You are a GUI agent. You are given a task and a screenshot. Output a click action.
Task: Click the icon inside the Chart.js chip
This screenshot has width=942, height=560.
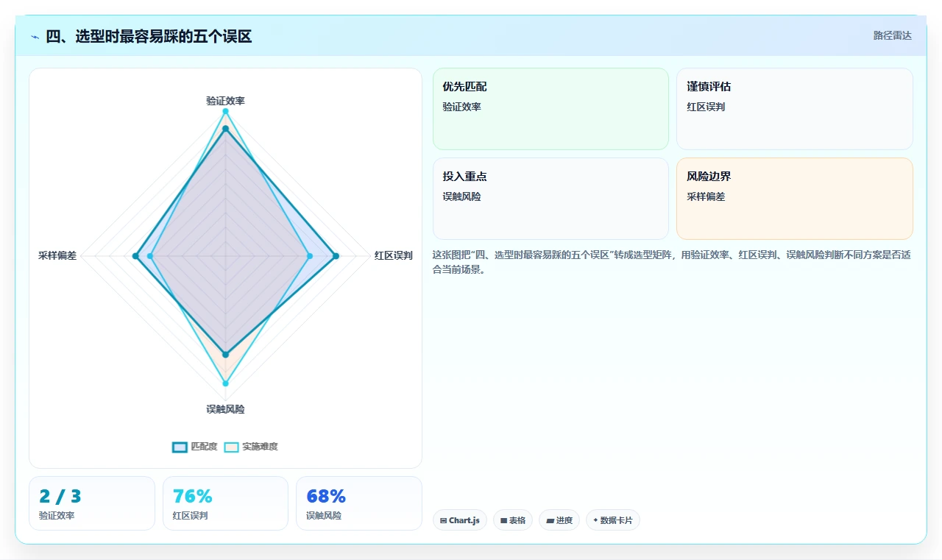443,520
